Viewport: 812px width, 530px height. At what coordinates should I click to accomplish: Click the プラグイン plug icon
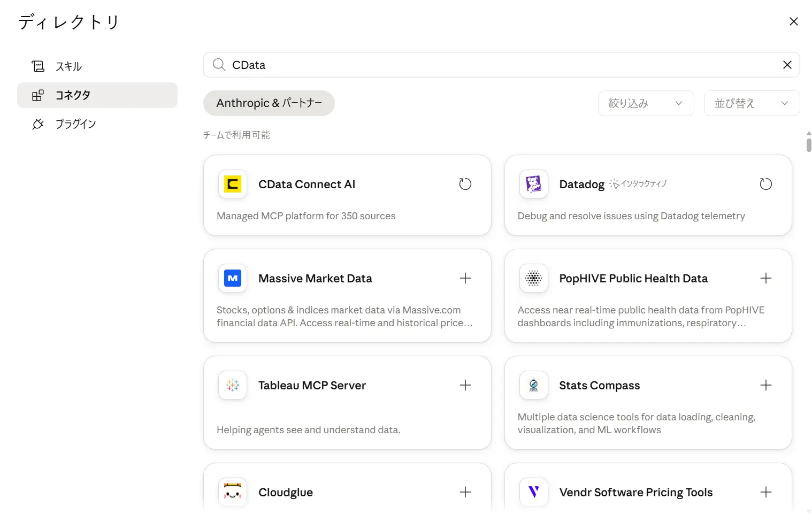38,124
